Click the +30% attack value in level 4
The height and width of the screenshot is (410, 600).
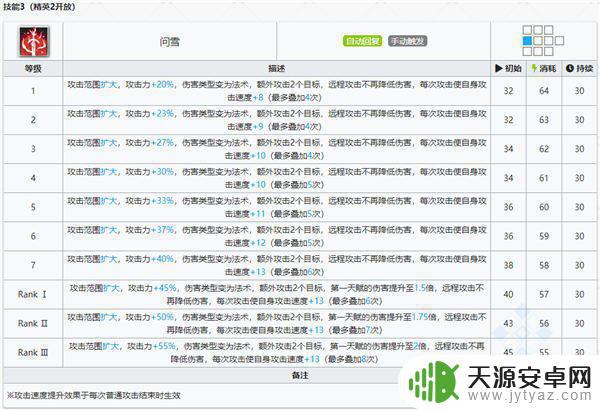pos(163,172)
